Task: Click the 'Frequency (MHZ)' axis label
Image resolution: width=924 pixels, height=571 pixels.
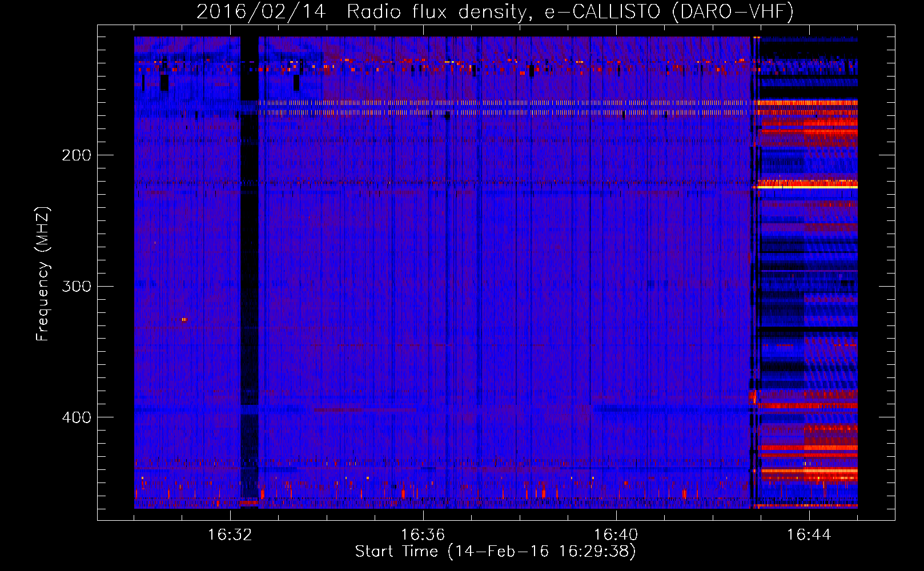Action: 43,274
